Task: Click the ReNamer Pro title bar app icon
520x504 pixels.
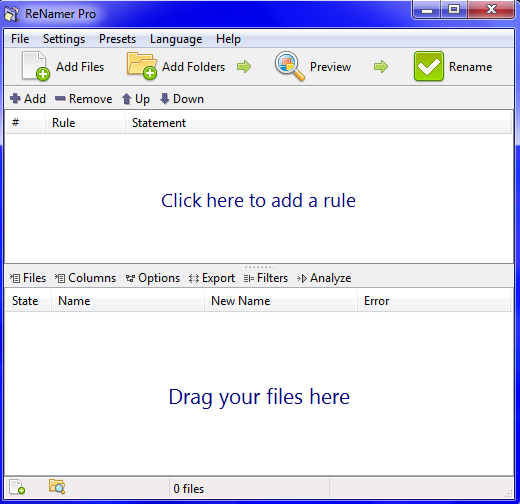Action: pos(11,14)
